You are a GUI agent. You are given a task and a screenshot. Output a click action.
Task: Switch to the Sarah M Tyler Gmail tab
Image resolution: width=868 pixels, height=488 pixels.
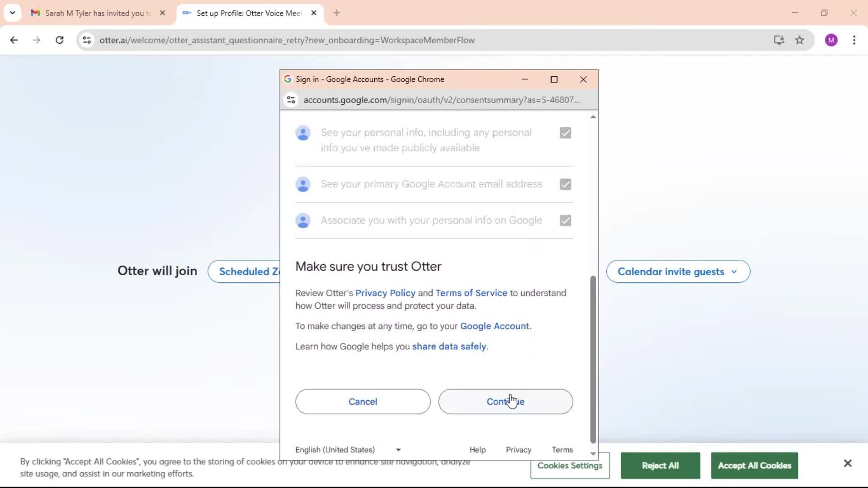click(98, 13)
